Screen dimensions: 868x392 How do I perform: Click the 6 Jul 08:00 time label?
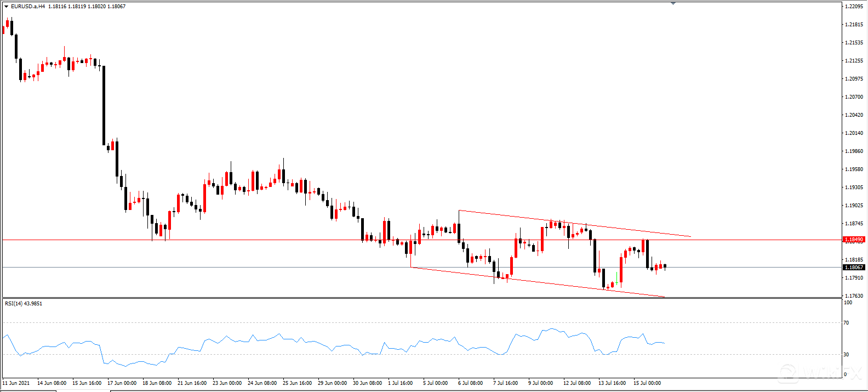[470, 383]
